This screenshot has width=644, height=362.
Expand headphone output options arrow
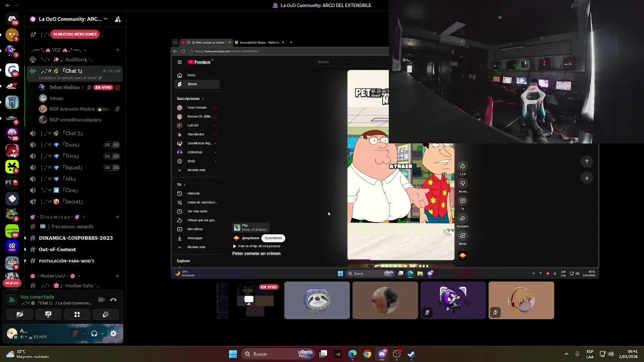[103, 333]
